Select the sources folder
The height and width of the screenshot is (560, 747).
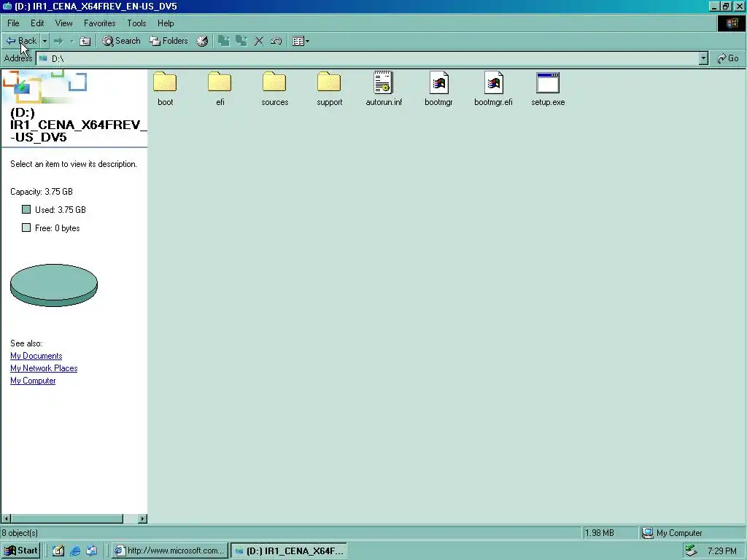[275, 89]
